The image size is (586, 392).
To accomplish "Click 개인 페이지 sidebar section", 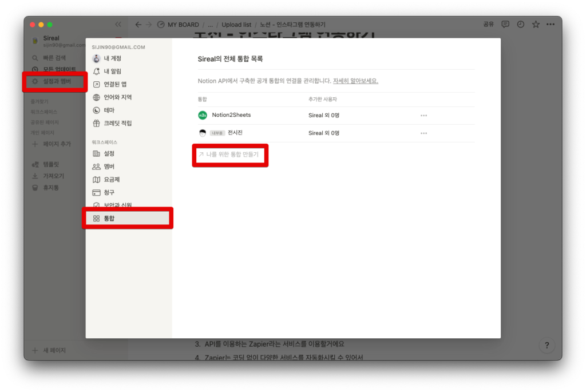I will (42, 133).
